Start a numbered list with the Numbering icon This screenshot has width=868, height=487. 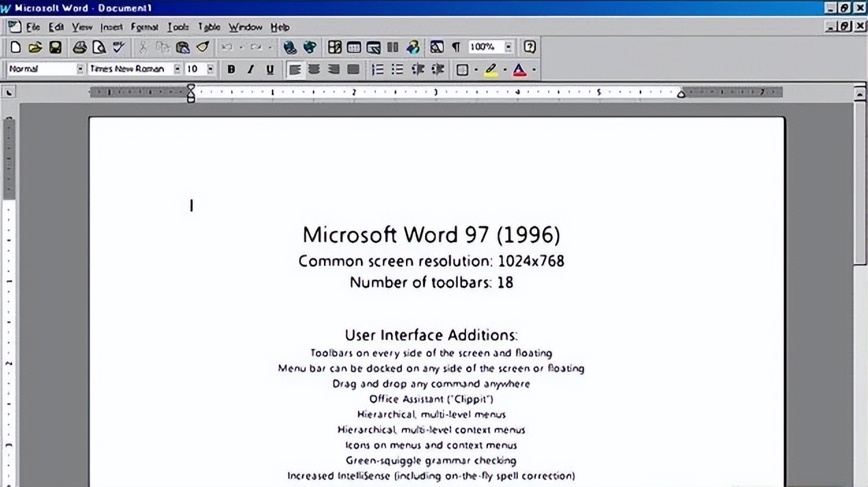(x=377, y=69)
